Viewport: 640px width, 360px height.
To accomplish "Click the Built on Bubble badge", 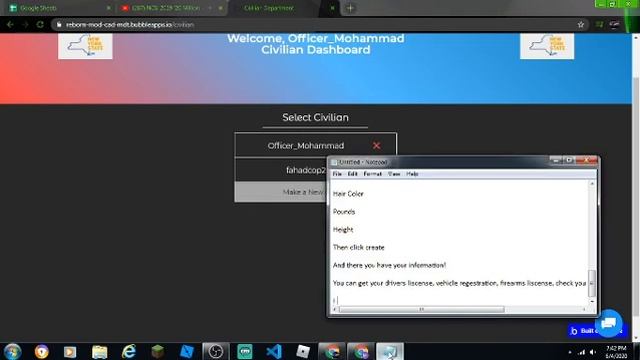I will coord(582,331).
